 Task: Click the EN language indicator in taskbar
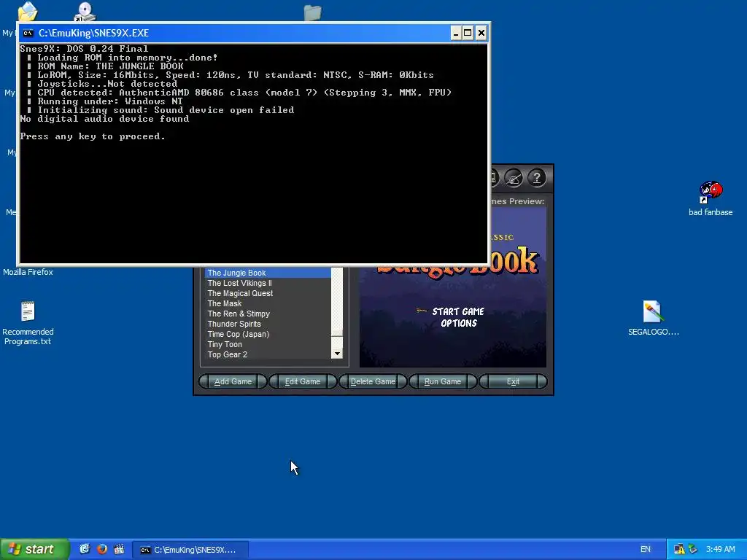pyautogui.click(x=646, y=549)
